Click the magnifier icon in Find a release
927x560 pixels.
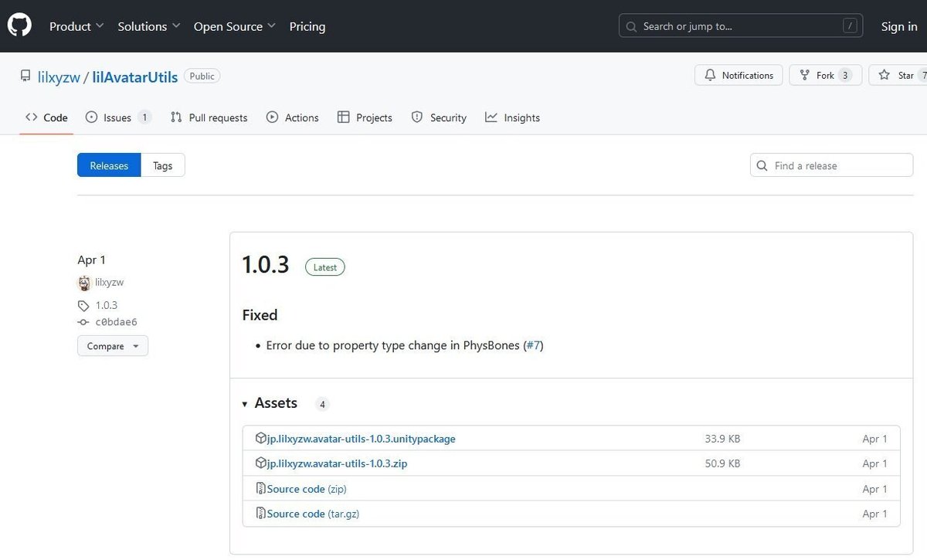[x=762, y=165]
